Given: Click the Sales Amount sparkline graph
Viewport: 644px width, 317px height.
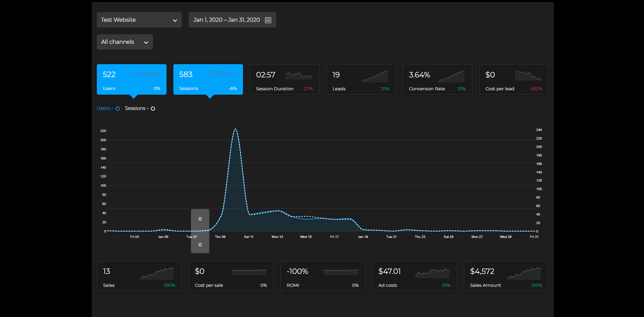Looking at the screenshot, I should pos(524,273).
